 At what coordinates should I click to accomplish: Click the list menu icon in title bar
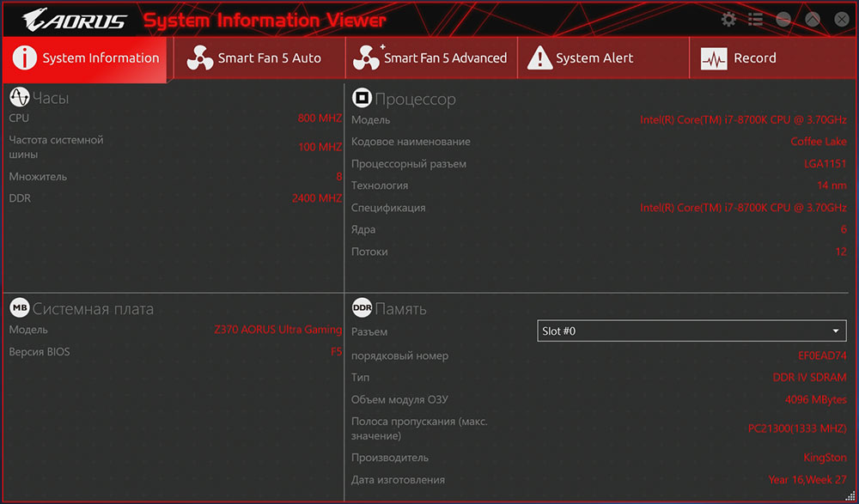click(x=755, y=20)
